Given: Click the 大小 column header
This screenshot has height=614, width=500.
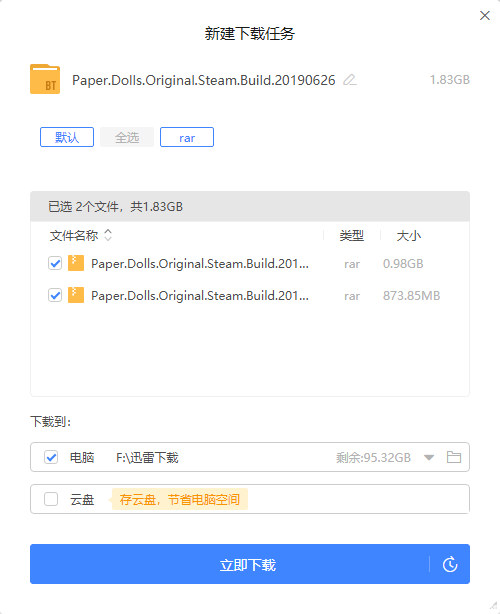Looking at the screenshot, I should (x=408, y=236).
